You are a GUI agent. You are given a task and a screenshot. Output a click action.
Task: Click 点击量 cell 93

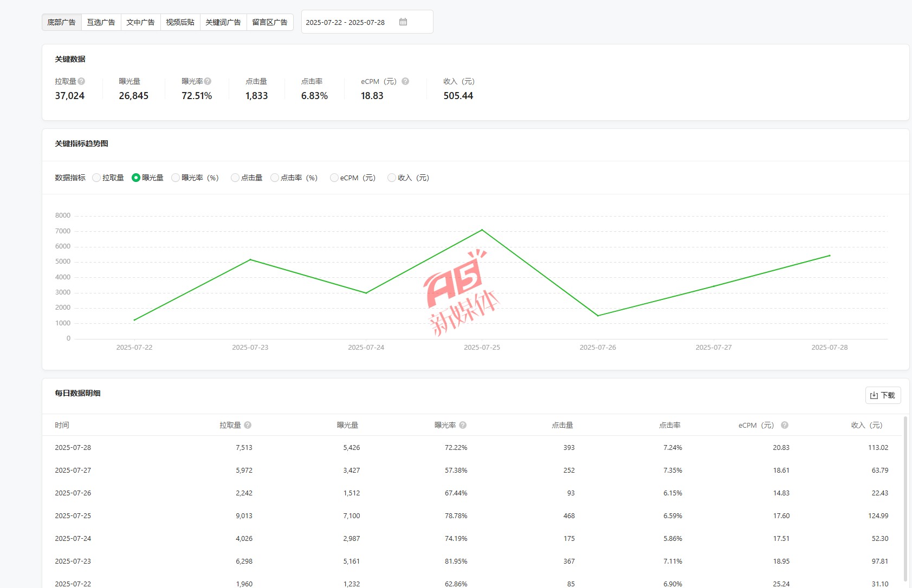[x=571, y=493]
